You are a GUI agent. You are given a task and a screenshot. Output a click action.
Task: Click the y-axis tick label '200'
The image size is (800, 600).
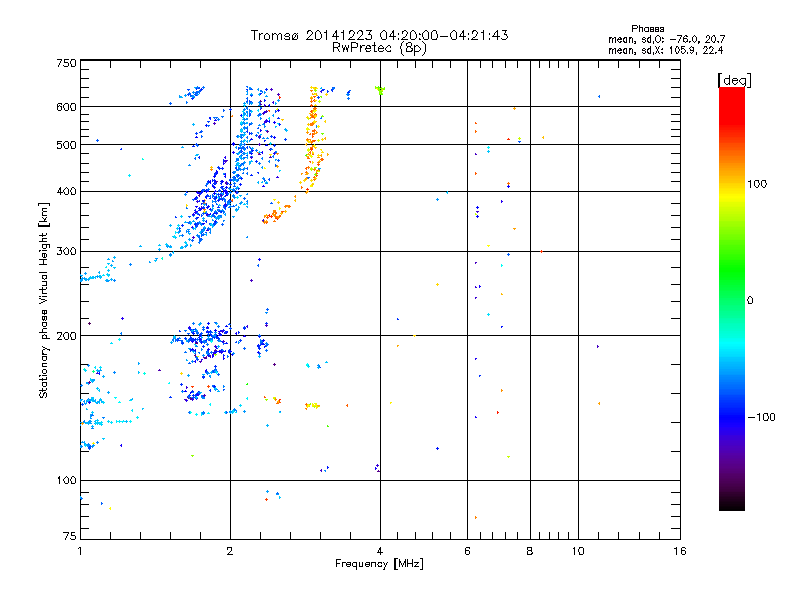[x=66, y=336]
